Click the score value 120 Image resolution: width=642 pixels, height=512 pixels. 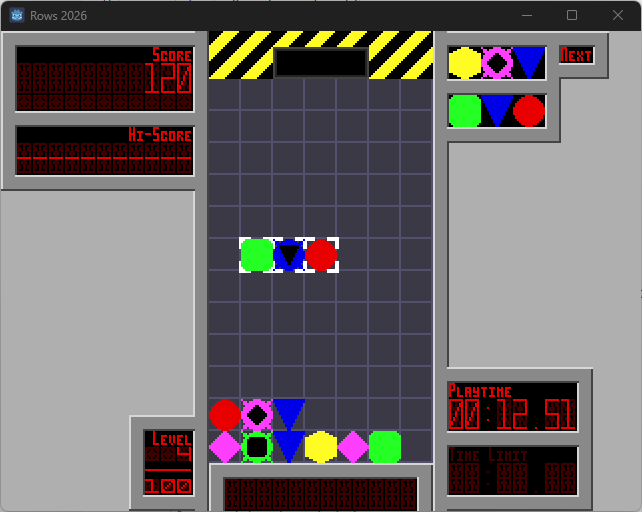[x=168, y=79]
